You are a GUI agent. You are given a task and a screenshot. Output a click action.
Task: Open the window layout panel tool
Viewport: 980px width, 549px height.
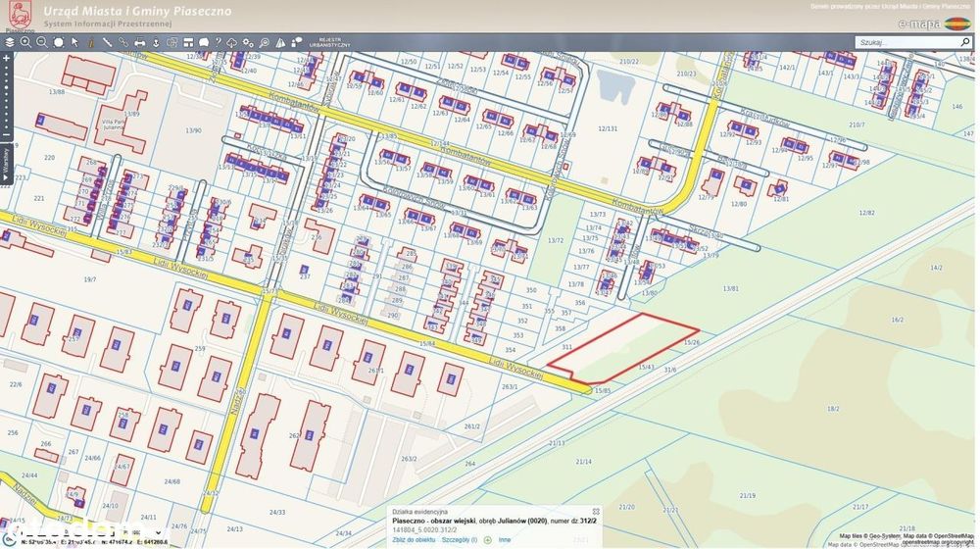[x=188, y=42]
